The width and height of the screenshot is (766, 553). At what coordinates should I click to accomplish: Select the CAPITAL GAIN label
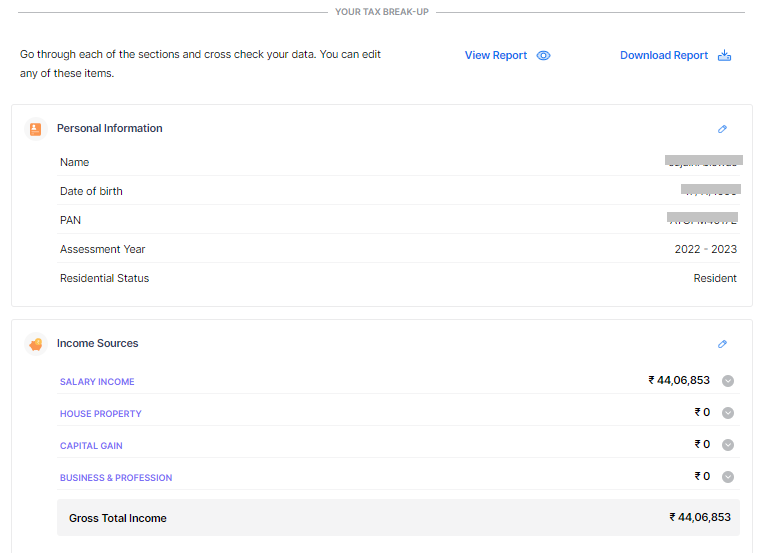point(91,446)
